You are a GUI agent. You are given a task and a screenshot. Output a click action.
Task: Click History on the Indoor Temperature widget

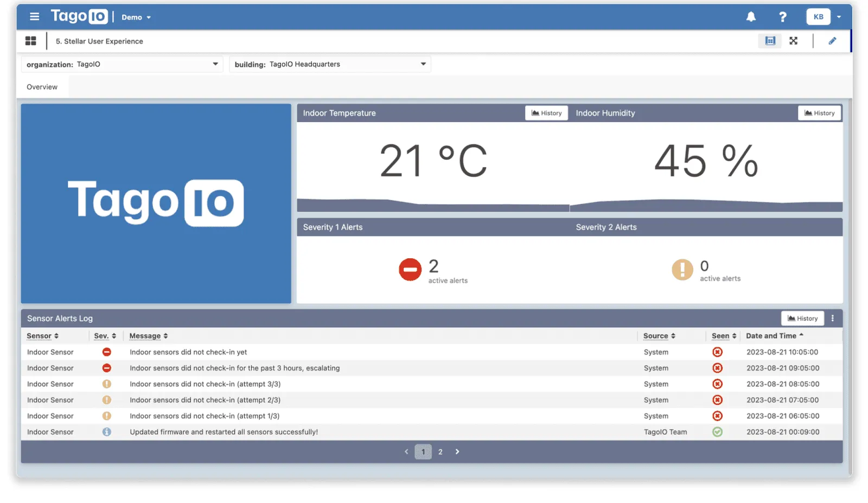(x=546, y=113)
